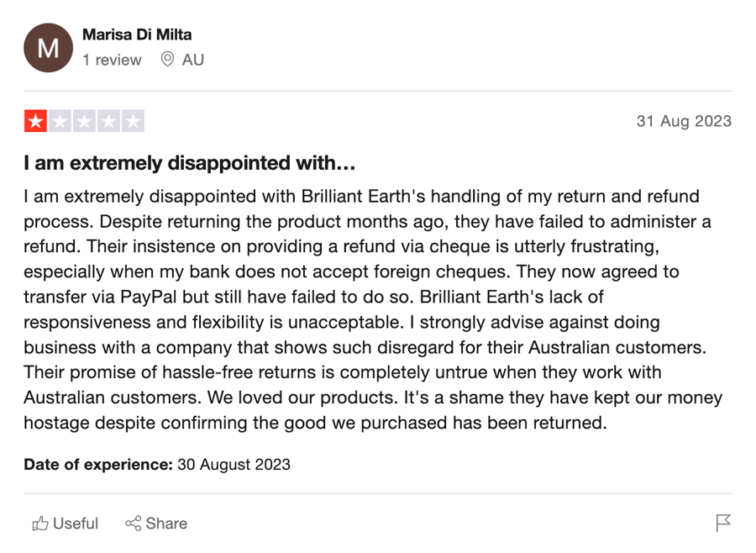Share this review via Share button
This screenshot has height=553, width=756.
pyautogui.click(x=156, y=524)
